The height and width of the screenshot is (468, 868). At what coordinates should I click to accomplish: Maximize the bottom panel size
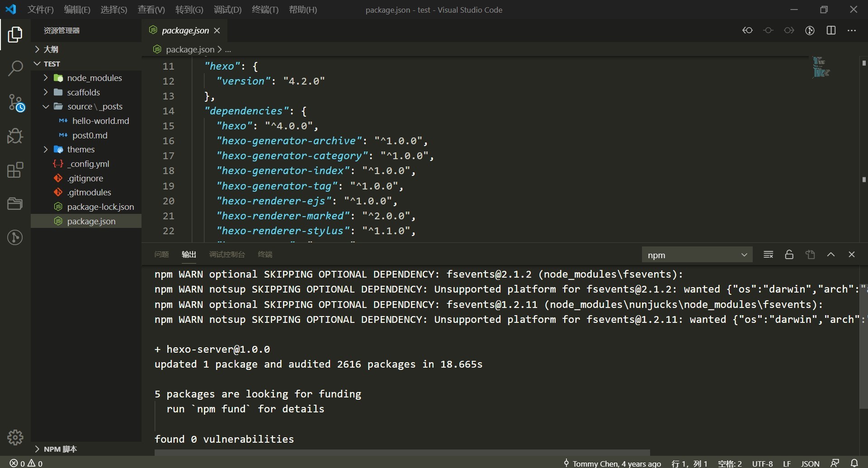(x=831, y=255)
